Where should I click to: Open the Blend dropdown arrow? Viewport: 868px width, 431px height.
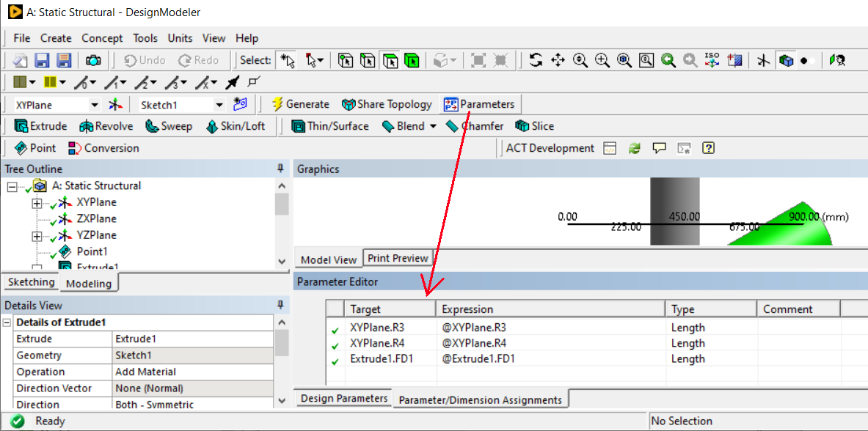coord(433,126)
